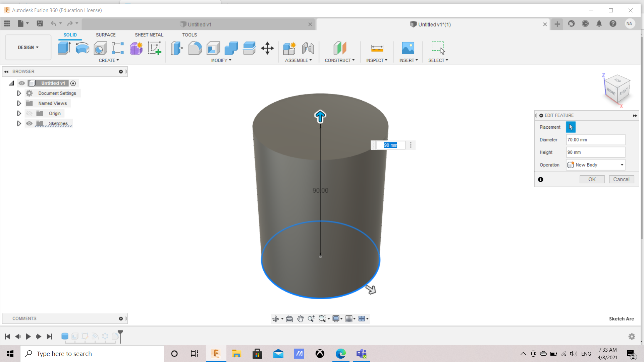Select the Press Pull tool
This screenshot has height=362, width=644.
[177, 48]
